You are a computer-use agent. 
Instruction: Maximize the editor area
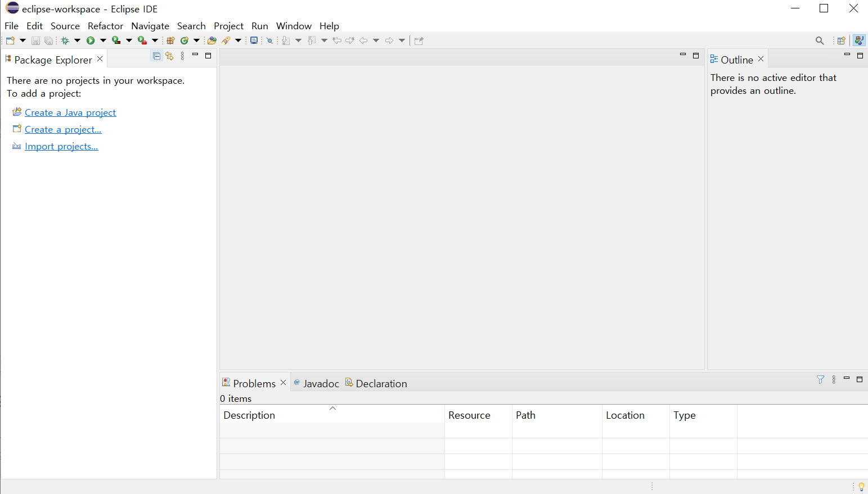click(x=696, y=56)
